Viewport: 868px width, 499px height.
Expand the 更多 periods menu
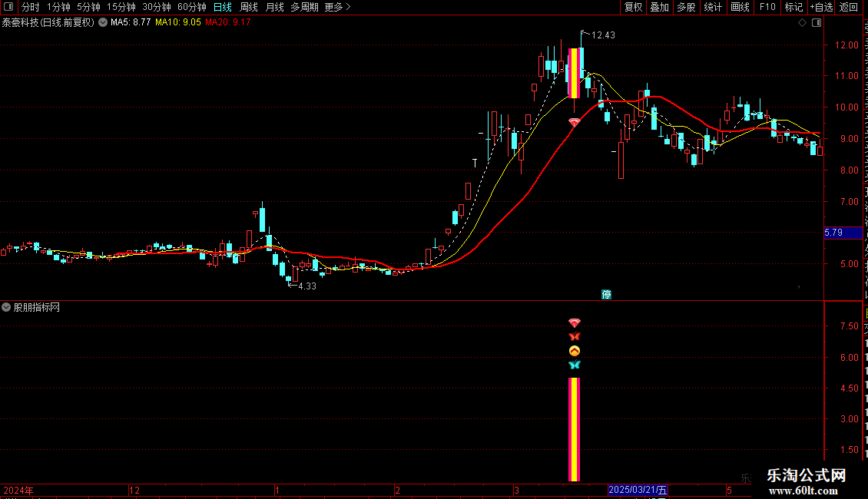[337, 7]
